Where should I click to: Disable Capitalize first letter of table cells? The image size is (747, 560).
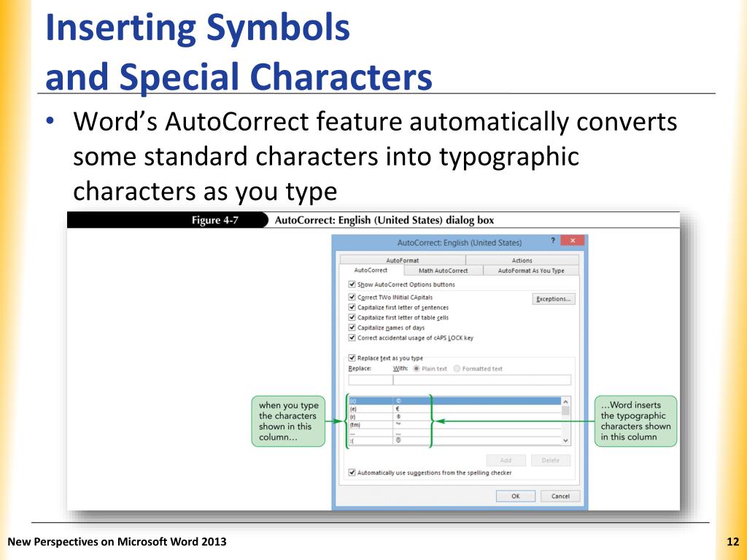pos(352,317)
